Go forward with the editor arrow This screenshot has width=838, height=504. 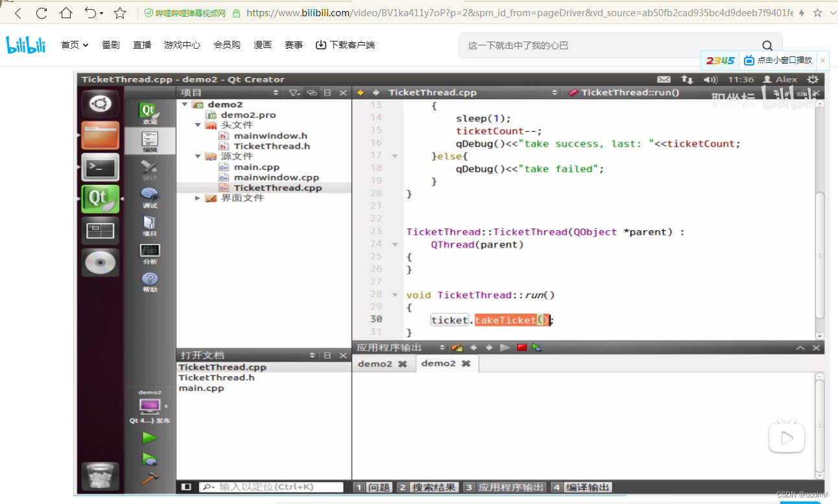[x=376, y=93]
